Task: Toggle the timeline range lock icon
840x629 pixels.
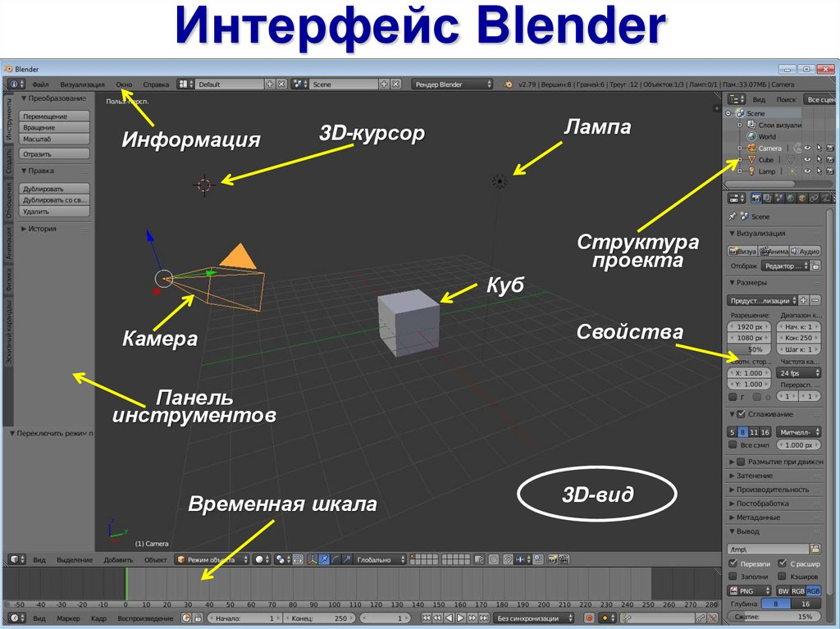Action: click(198, 618)
